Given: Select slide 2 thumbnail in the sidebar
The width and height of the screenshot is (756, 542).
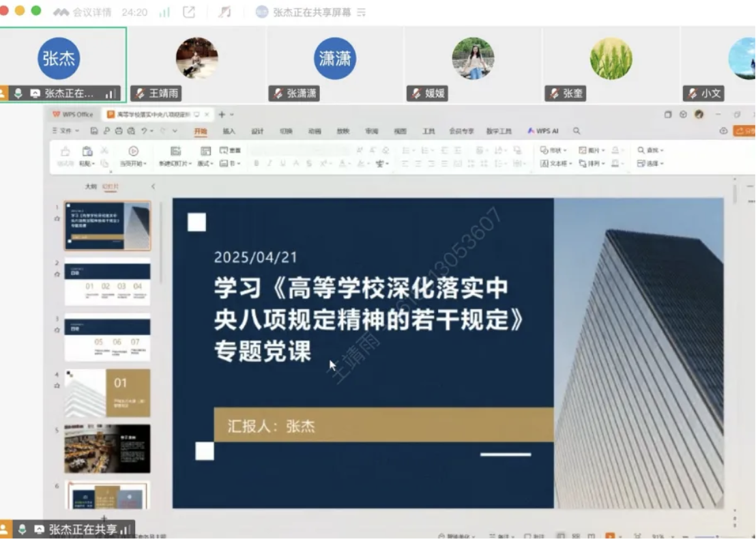Looking at the screenshot, I should click(x=107, y=280).
